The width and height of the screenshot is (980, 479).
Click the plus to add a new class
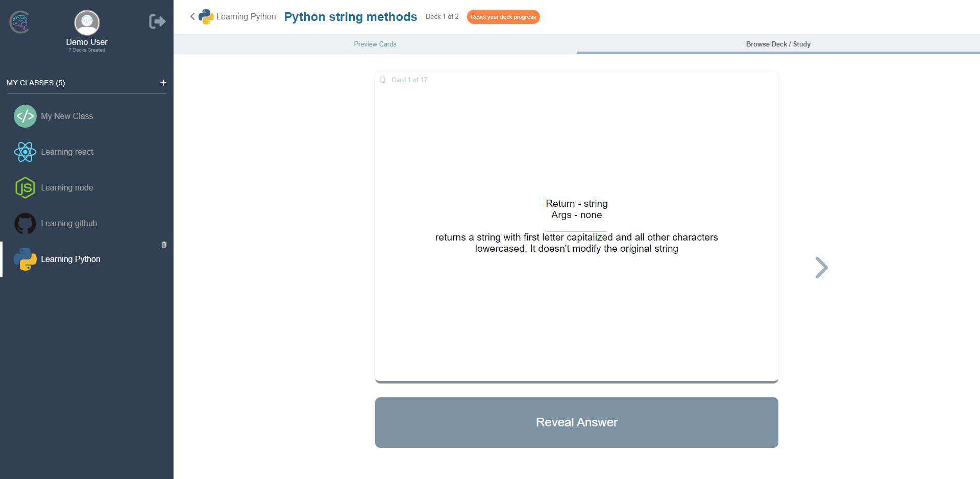click(163, 82)
